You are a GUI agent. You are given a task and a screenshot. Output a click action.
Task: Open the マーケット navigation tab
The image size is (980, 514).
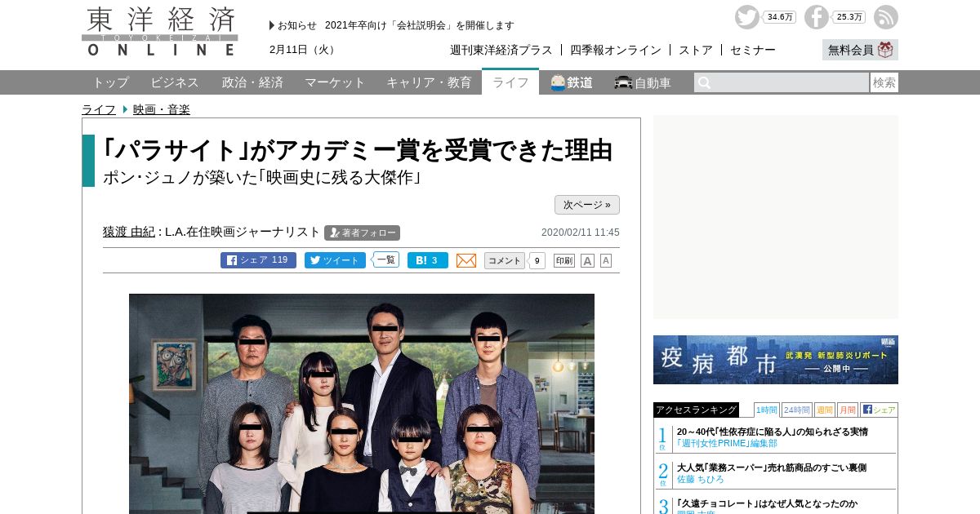[x=335, y=82]
